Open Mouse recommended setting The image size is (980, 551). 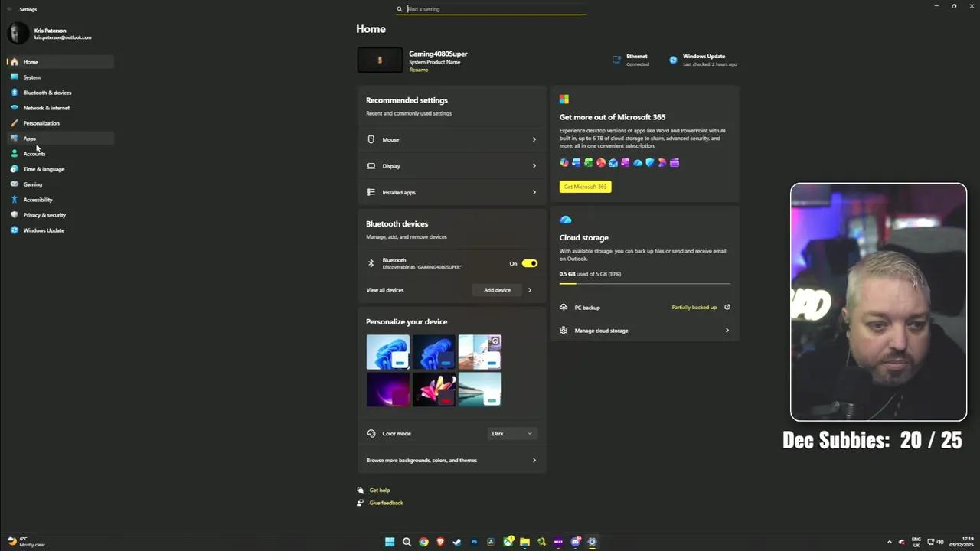(452, 139)
